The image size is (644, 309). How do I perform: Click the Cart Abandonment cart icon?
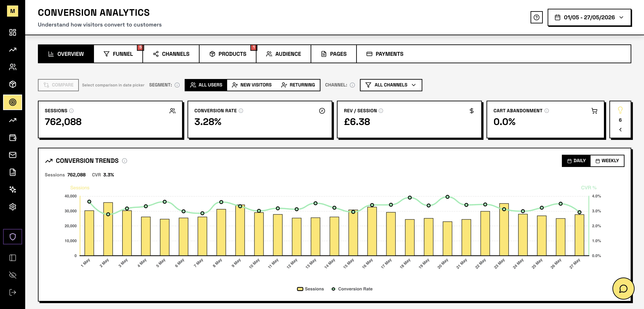[594, 111]
